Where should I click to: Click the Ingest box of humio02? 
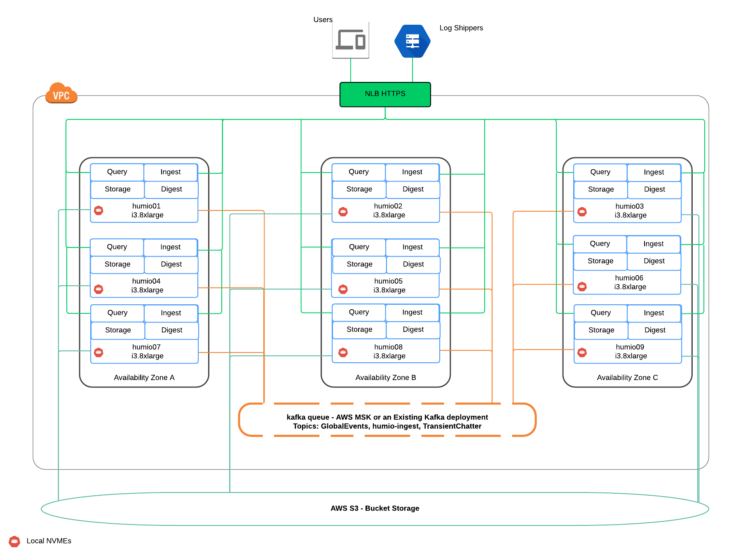[412, 172]
